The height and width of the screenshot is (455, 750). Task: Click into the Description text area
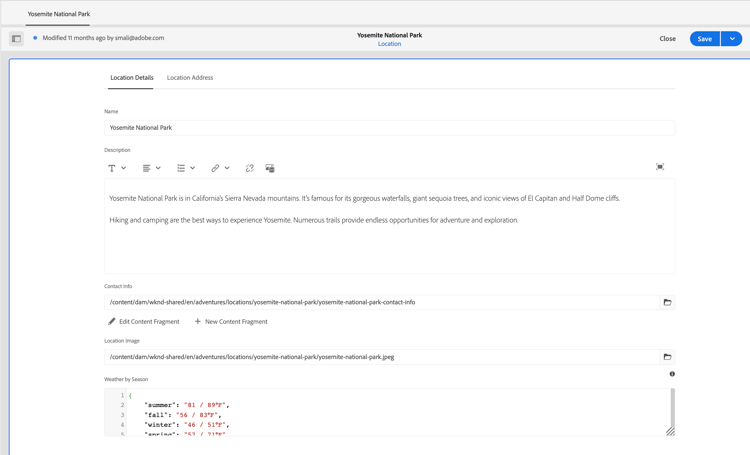point(389,226)
